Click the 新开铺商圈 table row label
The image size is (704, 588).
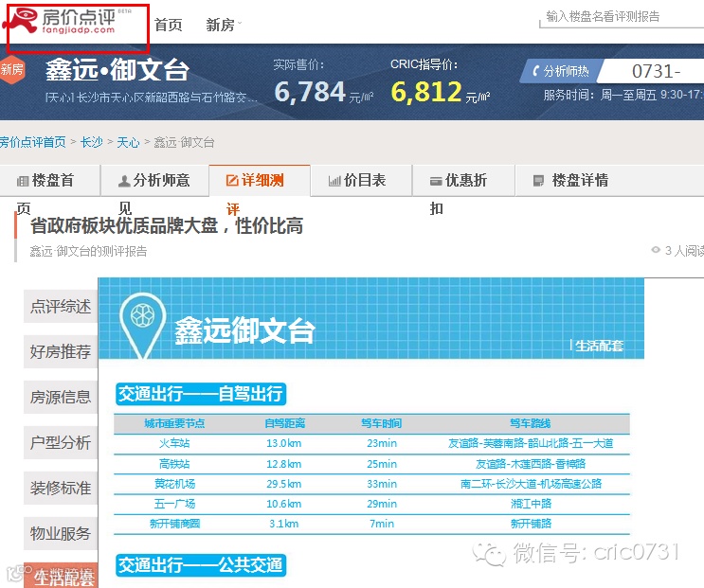tap(174, 524)
